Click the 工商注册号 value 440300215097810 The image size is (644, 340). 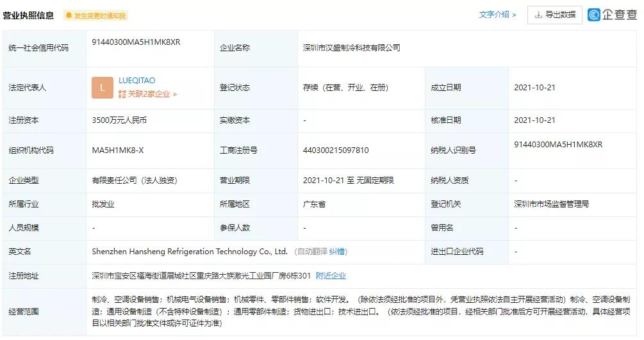coord(336,150)
